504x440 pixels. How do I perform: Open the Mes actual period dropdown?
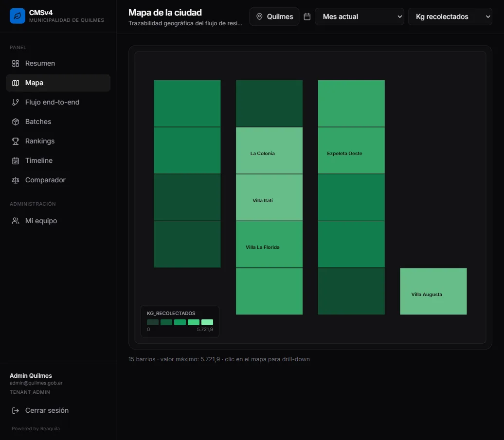point(360,17)
